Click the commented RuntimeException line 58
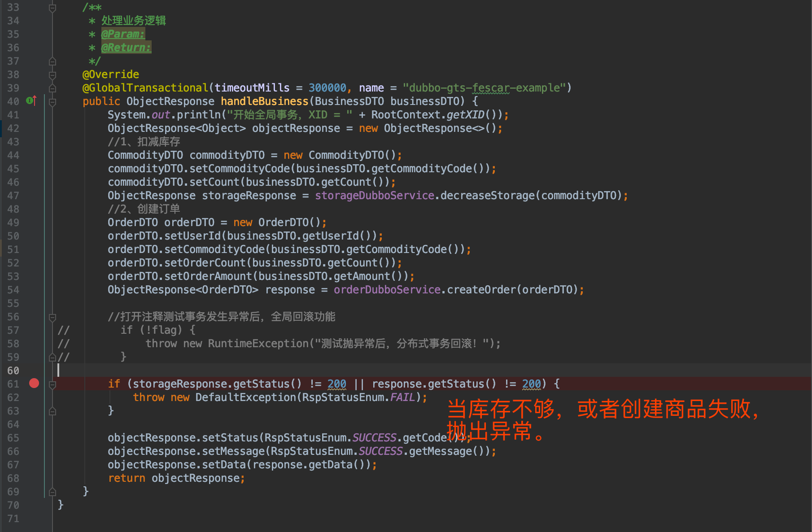The image size is (812, 532). tap(323, 344)
